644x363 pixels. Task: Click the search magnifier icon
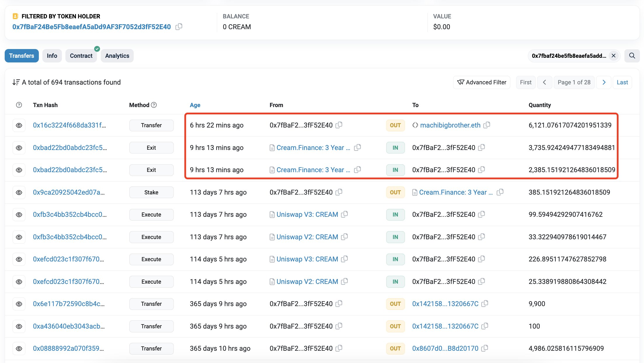coord(632,56)
